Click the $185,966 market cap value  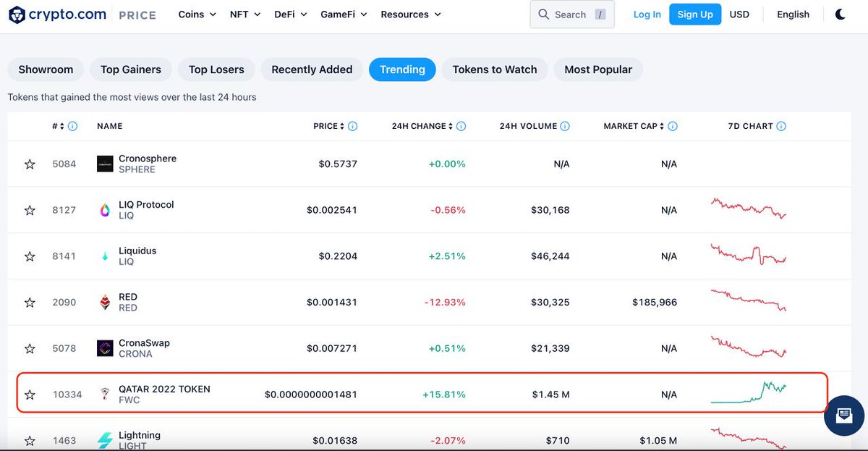pyautogui.click(x=655, y=303)
